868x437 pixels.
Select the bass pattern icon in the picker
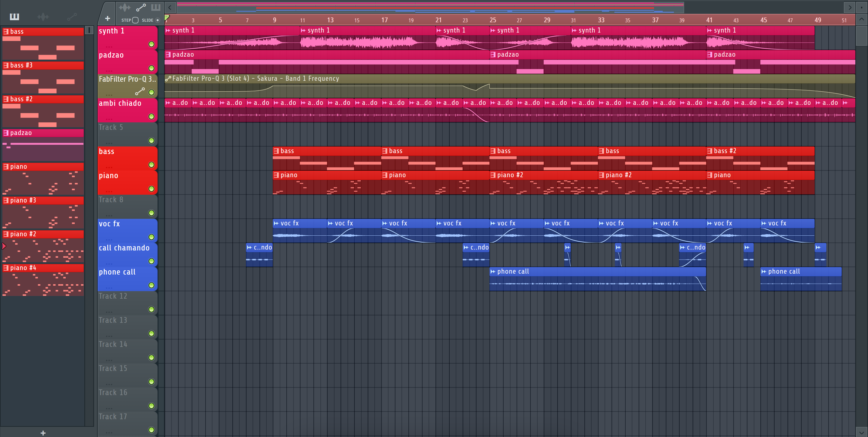tap(6, 32)
